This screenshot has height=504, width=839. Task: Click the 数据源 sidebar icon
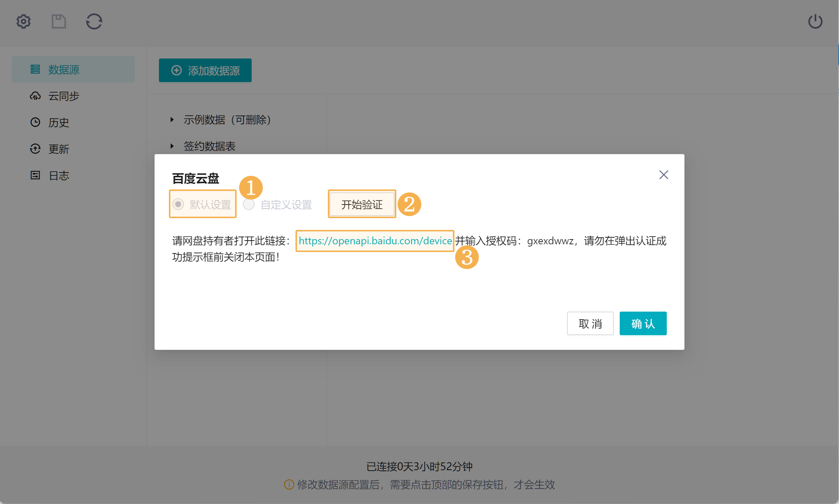[35, 69]
